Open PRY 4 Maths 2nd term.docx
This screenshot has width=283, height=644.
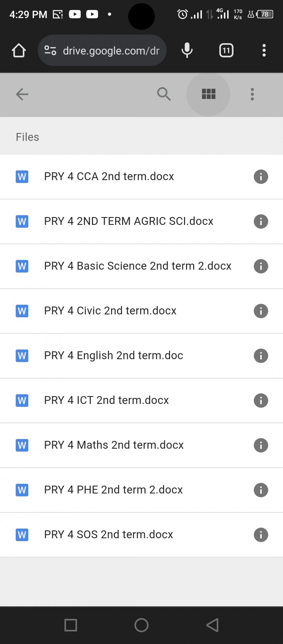114,445
